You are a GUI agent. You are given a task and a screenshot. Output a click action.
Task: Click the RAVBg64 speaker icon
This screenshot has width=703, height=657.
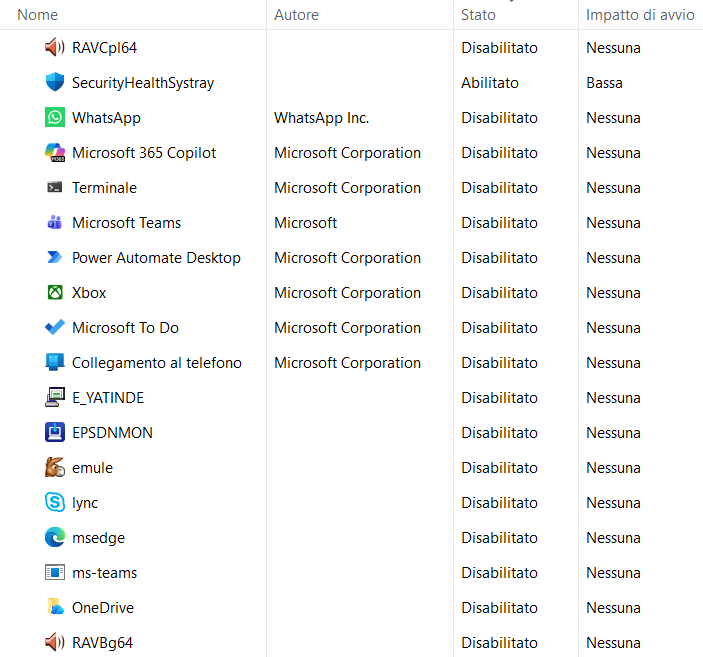[x=55, y=642]
